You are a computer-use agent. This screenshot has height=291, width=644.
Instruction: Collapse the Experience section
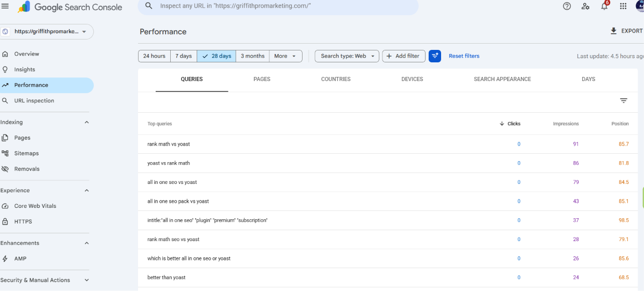pos(87,191)
